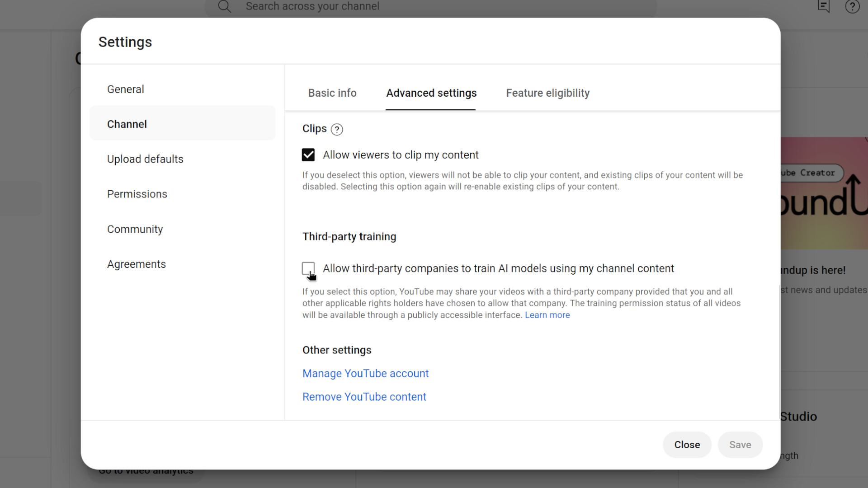Screen dimensions: 868x488
Task: Click in the Search across your channel field
Action: tap(429, 6)
